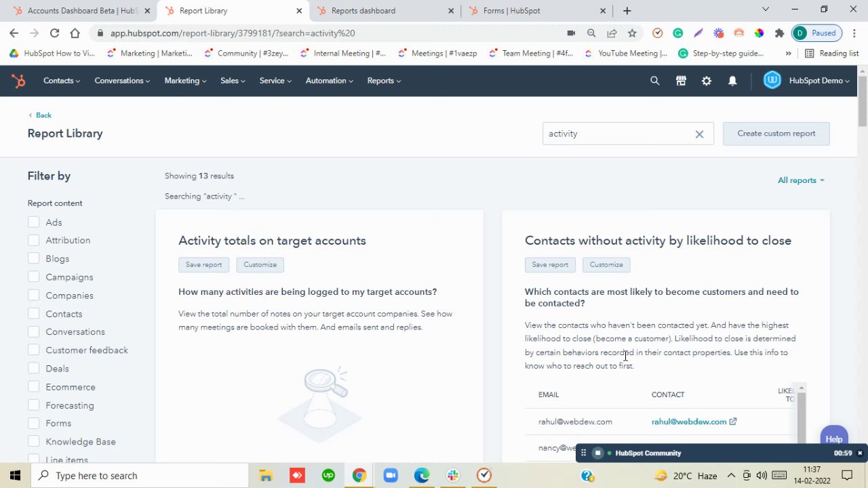Image resolution: width=868 pixels, height=488 pixels.
Task: Navigate back in browser history
Action: 14,33
